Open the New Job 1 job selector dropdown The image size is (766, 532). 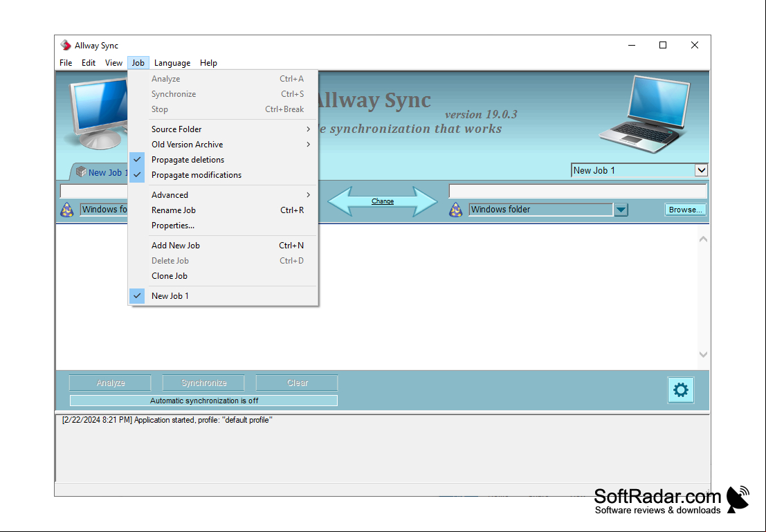pyautogui.click(x=701, y=170)
